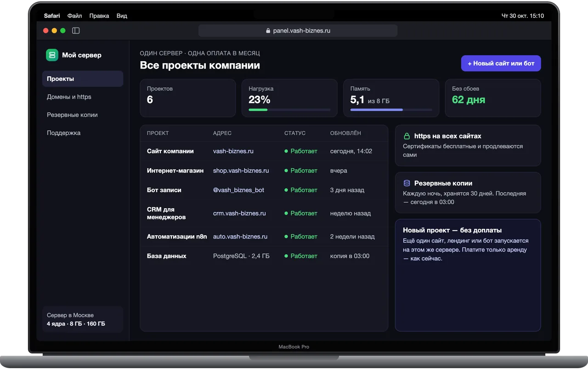Click the Проектов 6 stat card
Image resolution: width=588 pixels, height=370 pixels.
point(188,98)
